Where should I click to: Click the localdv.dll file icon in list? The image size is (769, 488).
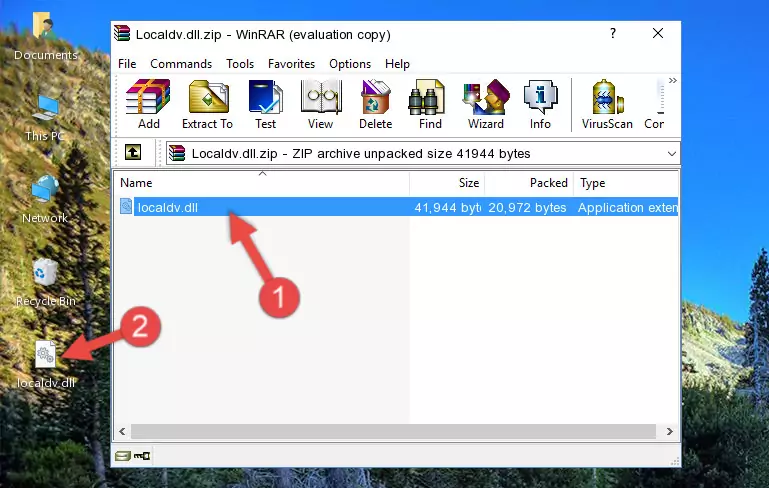[126, 206]
